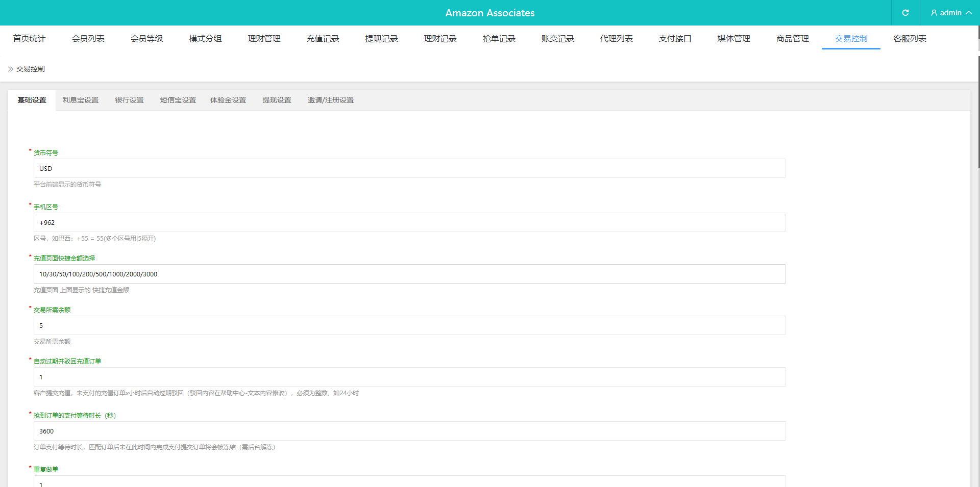Open the 商品管理 section
Image resolution: width=980 pixels, height=487 pixels.
[792, 38]
